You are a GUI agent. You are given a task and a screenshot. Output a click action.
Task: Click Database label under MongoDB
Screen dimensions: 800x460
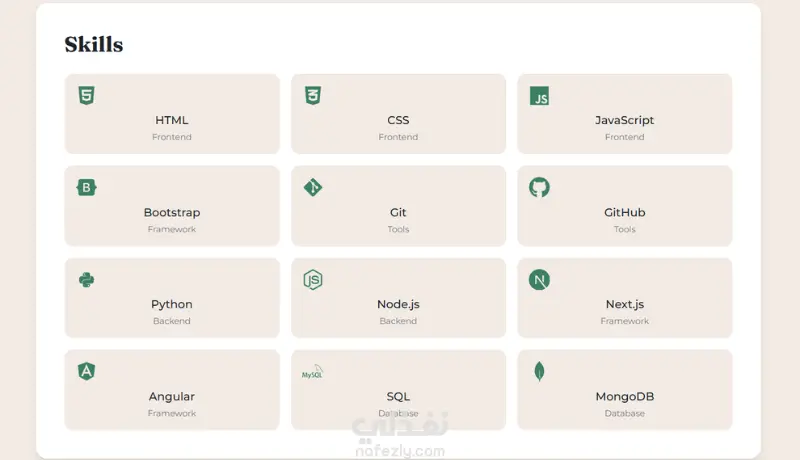point(624,413)
